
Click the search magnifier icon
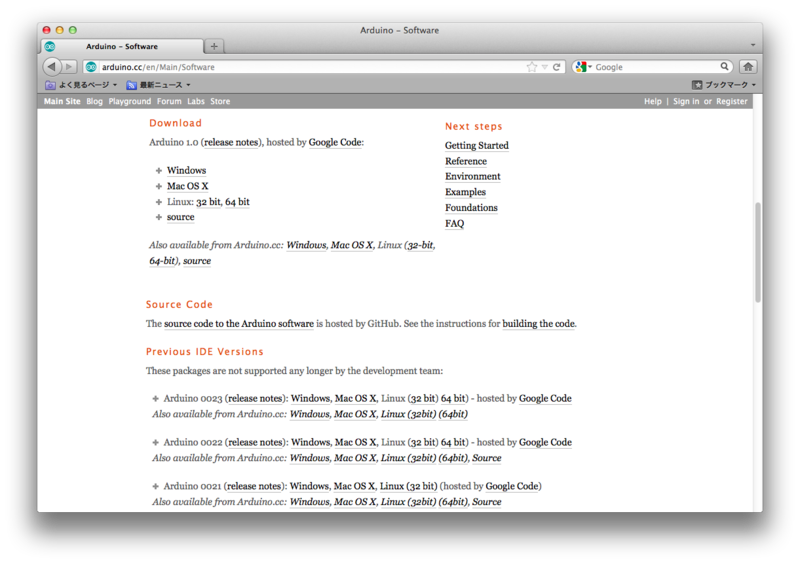click(x=724, y=66)
